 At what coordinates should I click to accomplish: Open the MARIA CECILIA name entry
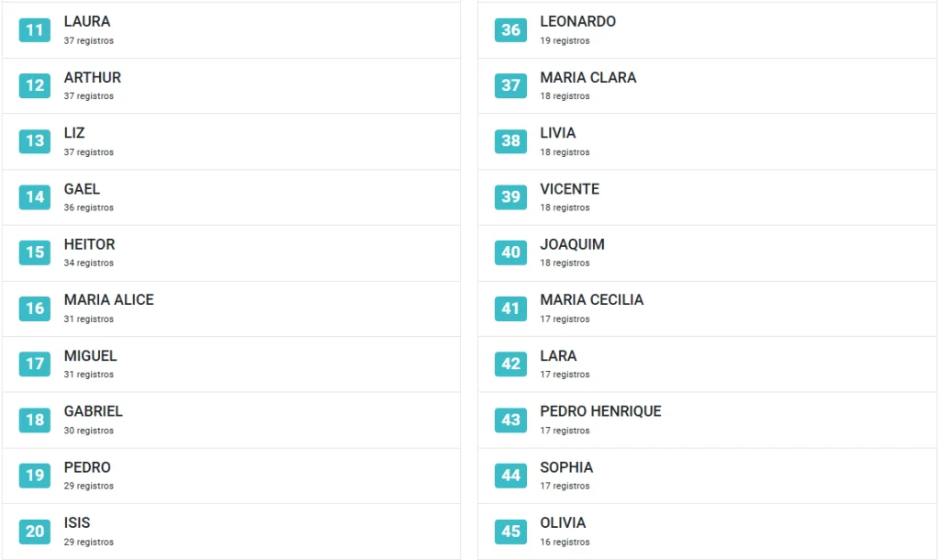[x=708, y=308]
